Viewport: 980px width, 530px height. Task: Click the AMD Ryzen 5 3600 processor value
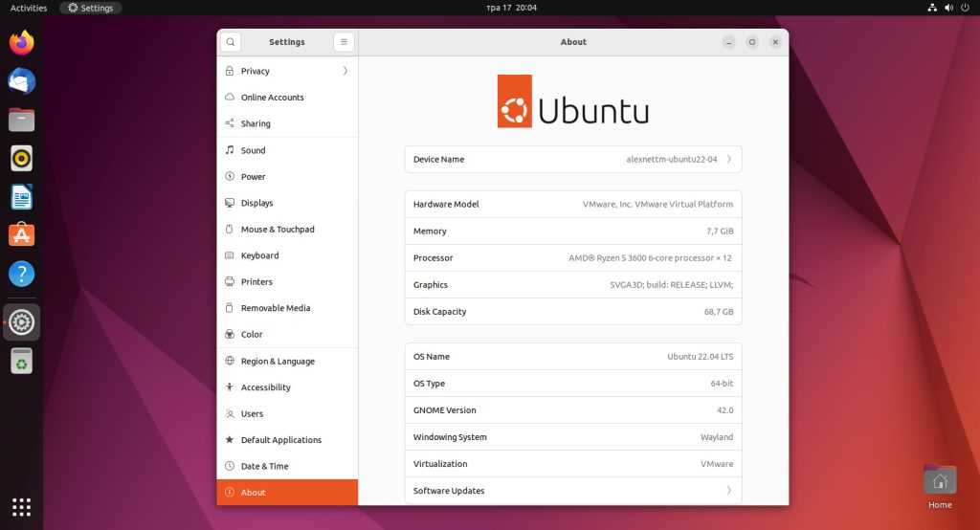point(650,258)
